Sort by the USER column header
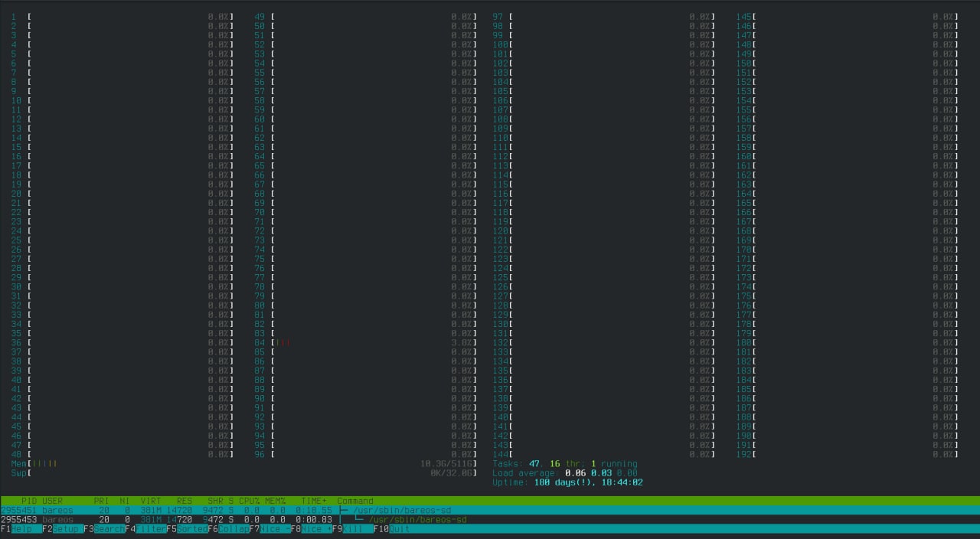980x539 pixels. (x=52, y=501)
